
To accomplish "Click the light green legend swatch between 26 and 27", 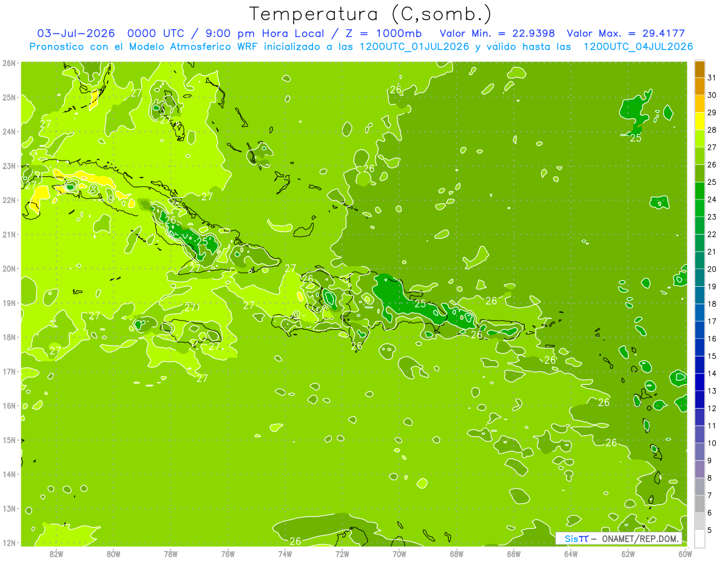I will 699,156.
